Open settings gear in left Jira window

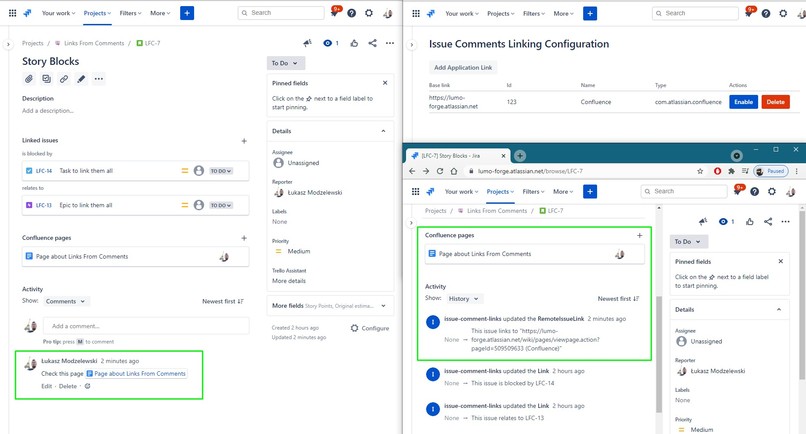[x=369, y=13]
